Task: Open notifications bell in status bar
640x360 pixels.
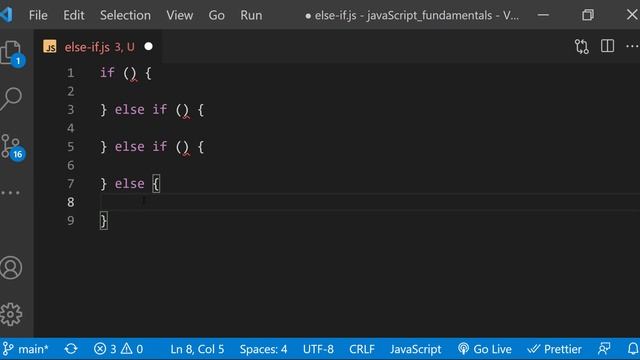Action: click(633, 349)
